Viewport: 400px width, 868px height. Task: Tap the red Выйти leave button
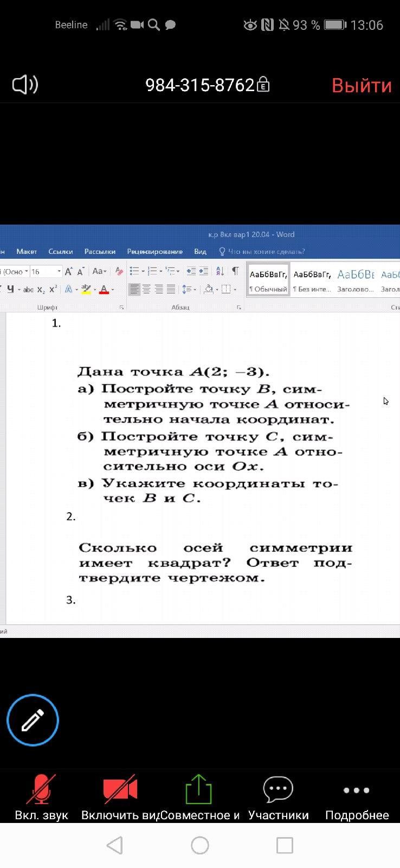(361, 86)
